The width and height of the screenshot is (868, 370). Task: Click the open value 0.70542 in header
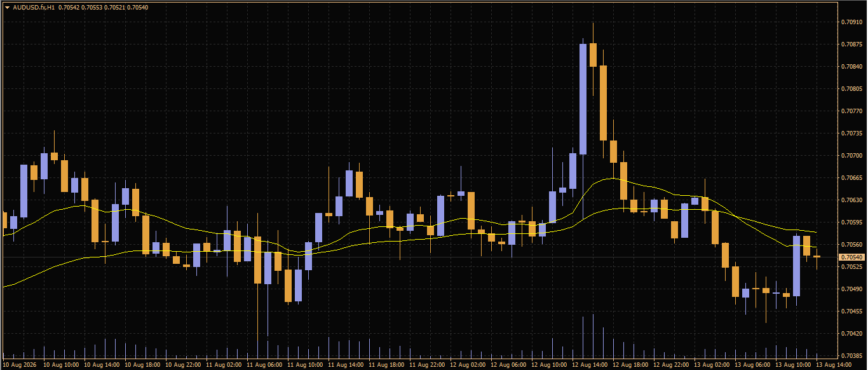[69, 7]
